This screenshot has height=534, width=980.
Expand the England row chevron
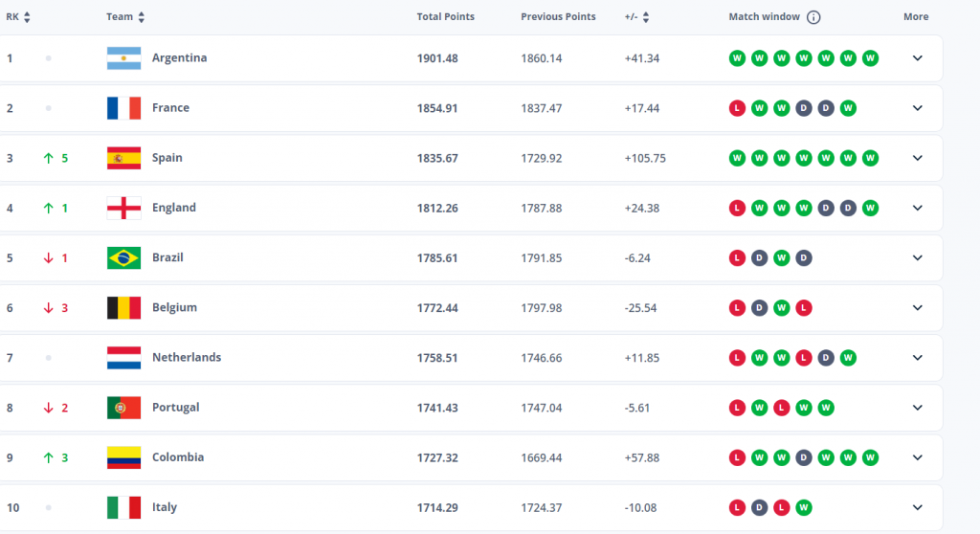coord(917,208)
